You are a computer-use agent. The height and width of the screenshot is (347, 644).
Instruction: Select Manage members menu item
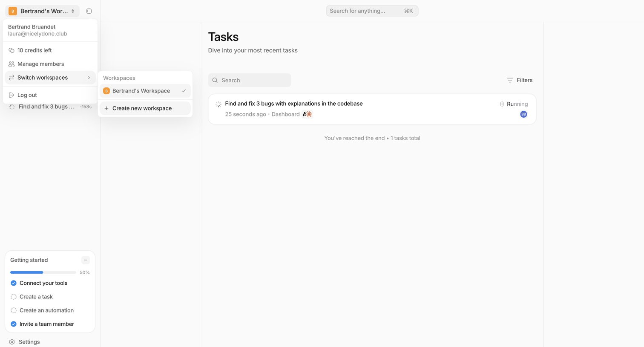point(50,64)
